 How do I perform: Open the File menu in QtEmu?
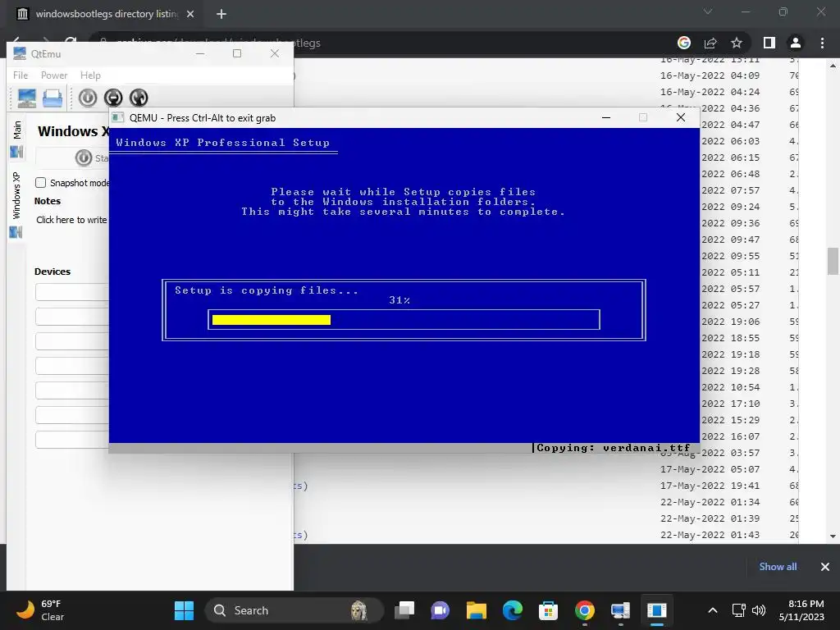point(21,75)
